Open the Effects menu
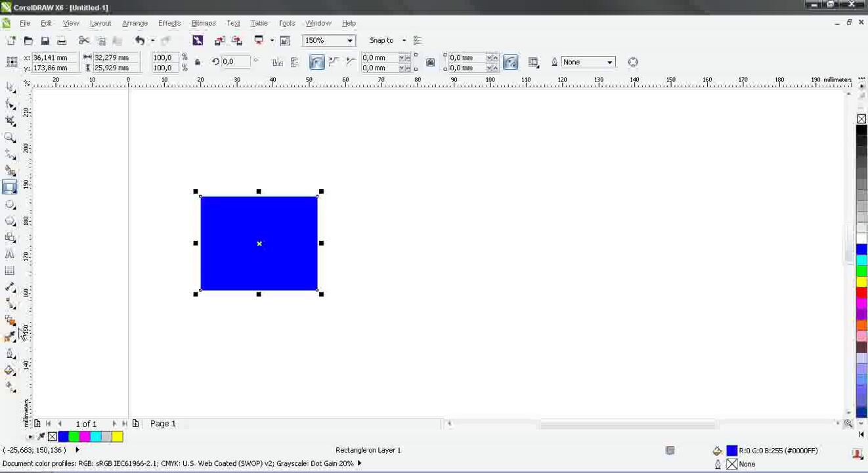This screenshot has width=868, height=473. click(169, 23)
